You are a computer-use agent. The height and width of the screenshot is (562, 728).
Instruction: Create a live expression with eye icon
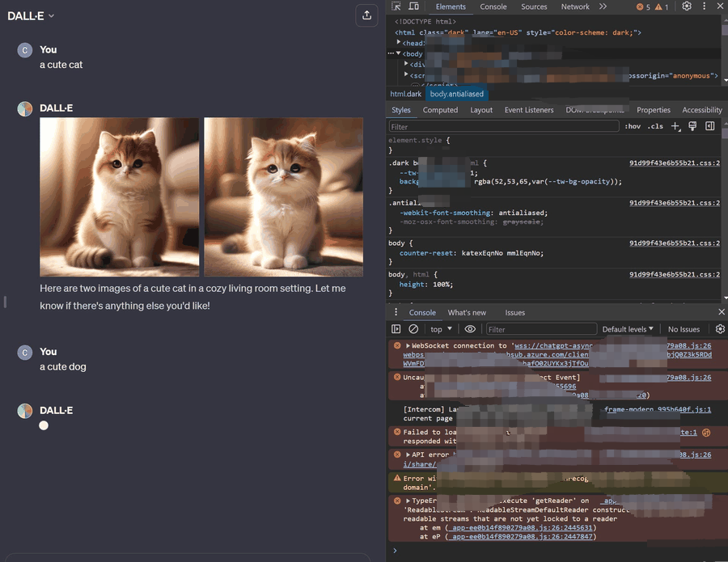[470, 329]
